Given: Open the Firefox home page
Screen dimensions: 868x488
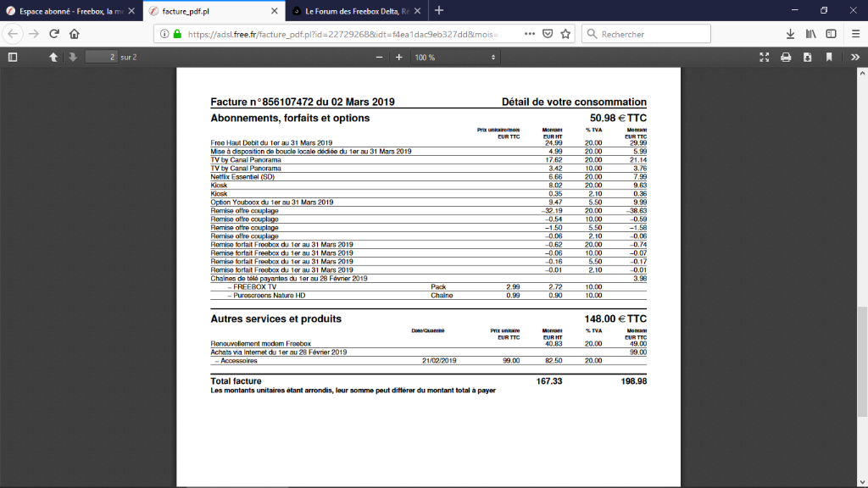Looking at the screenshot, I should 75,34.
